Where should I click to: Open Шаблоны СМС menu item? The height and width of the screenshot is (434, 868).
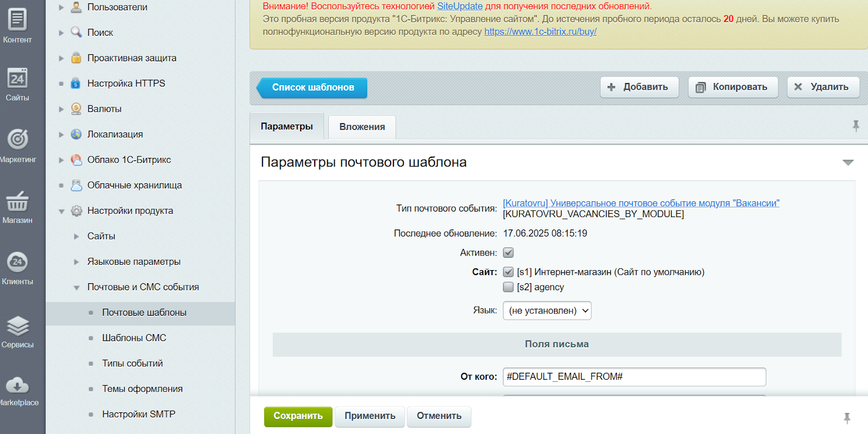coord(134,338)
